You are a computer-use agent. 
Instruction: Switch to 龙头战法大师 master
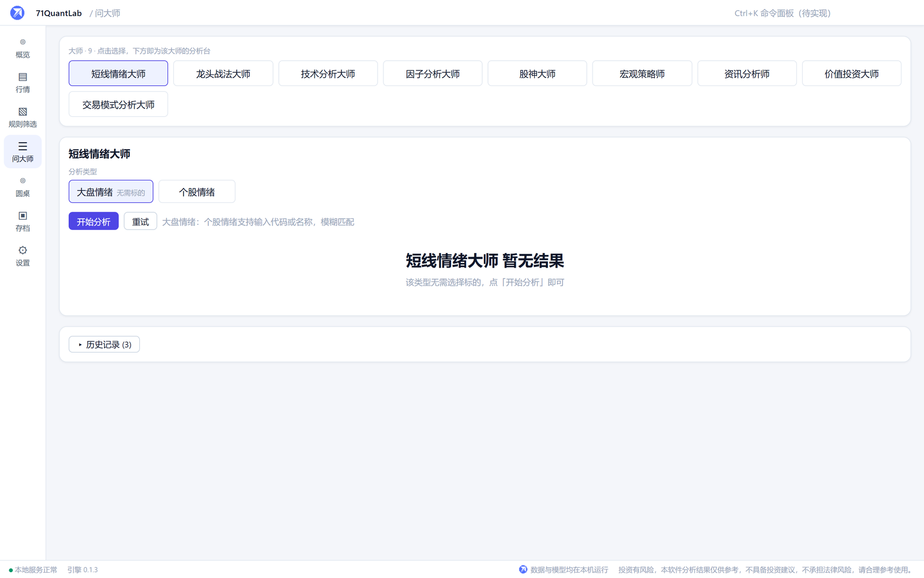[x=223, y=73]
